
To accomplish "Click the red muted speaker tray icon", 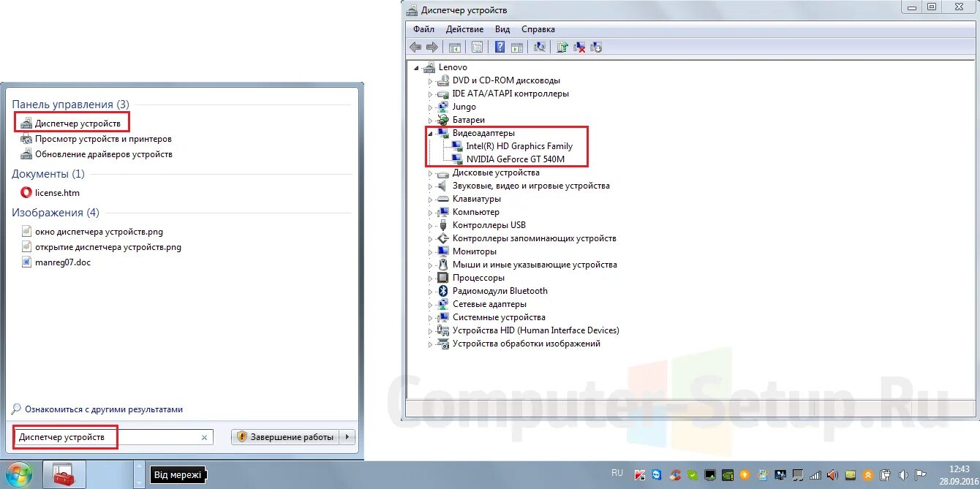I will [x=832, y=474].
